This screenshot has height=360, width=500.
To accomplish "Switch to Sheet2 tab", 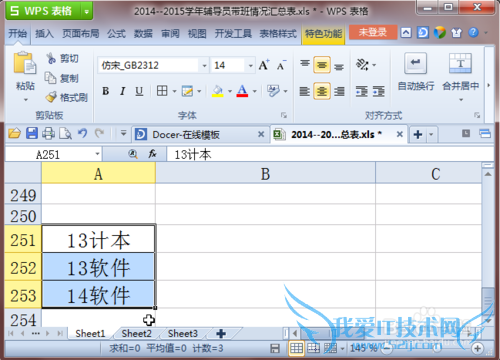I will (136, 333).
